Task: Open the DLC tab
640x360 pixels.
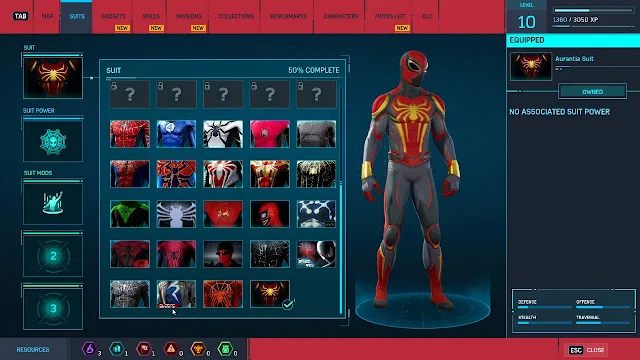Action: coord(427,16)
